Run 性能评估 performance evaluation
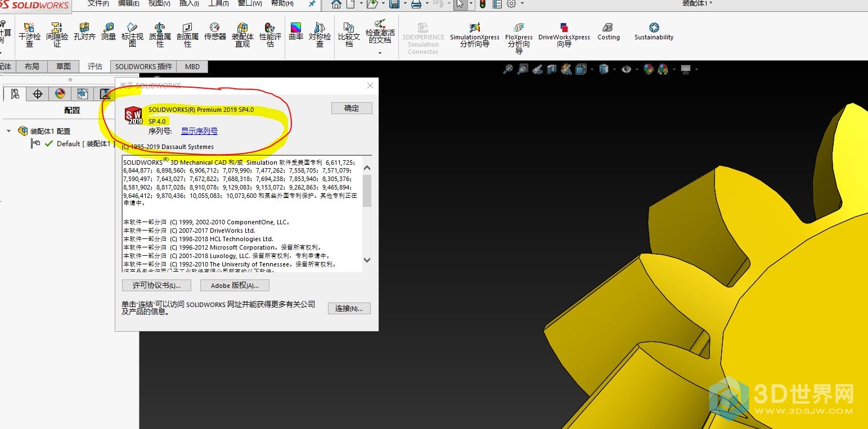Viewport: 868px width, 429px height. (270, 35)
